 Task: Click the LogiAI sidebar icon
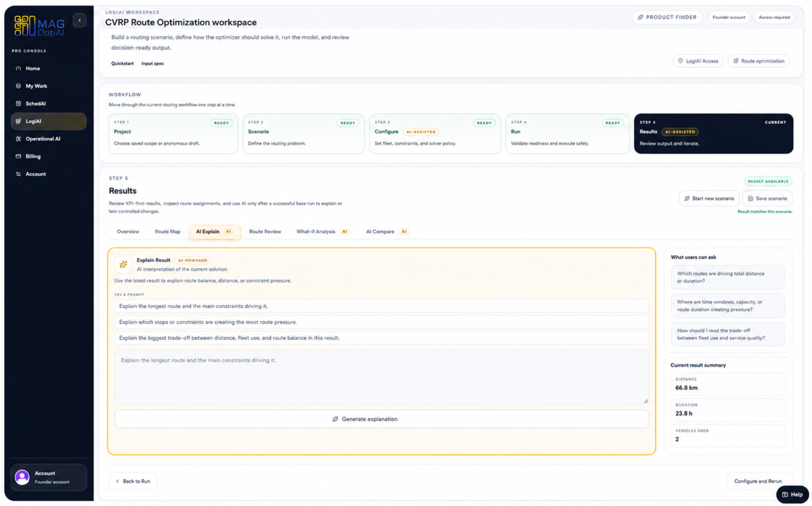tap(19, 121)
